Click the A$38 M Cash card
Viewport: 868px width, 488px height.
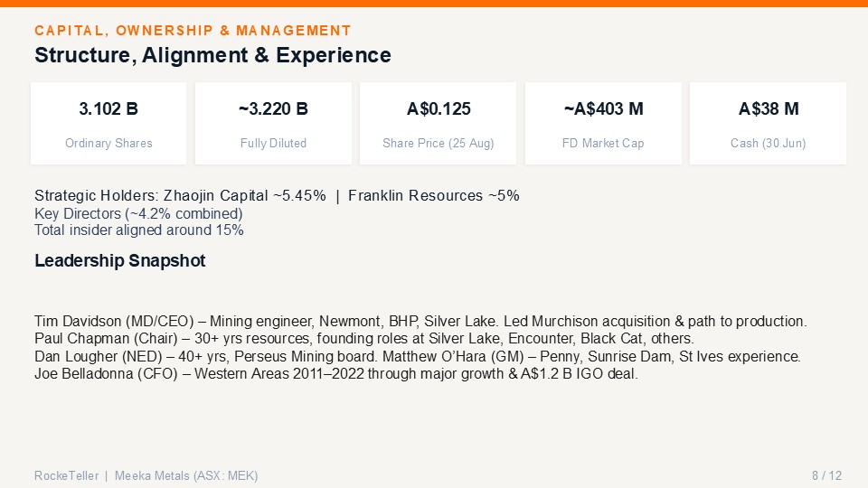tap(768, 124)
